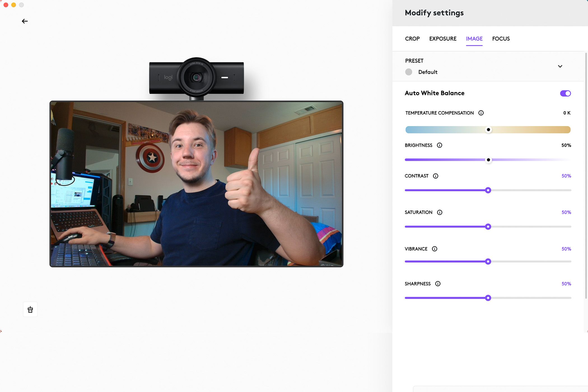
Task: Click the Sharpness slider handle
Action: [x=488, y=298]
